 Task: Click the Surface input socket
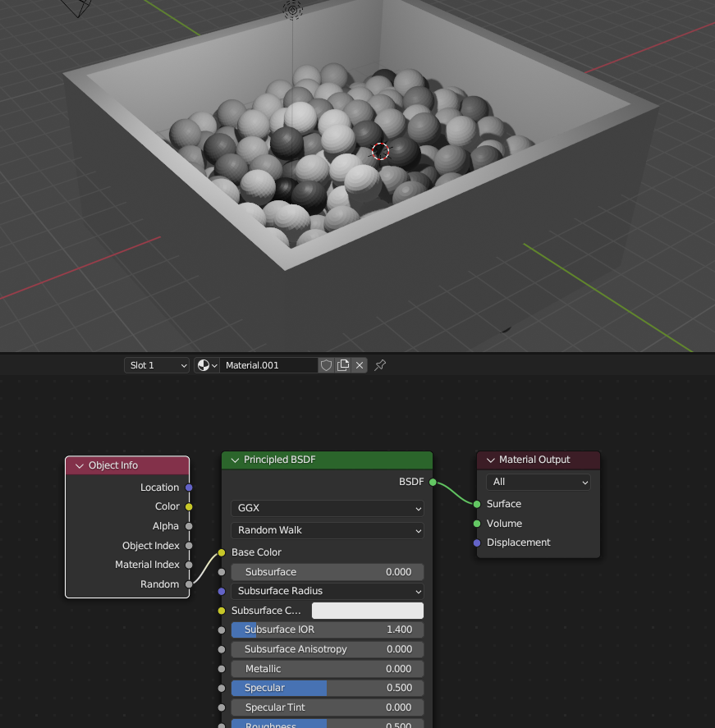pyautogui.click(x=477, y=504)
